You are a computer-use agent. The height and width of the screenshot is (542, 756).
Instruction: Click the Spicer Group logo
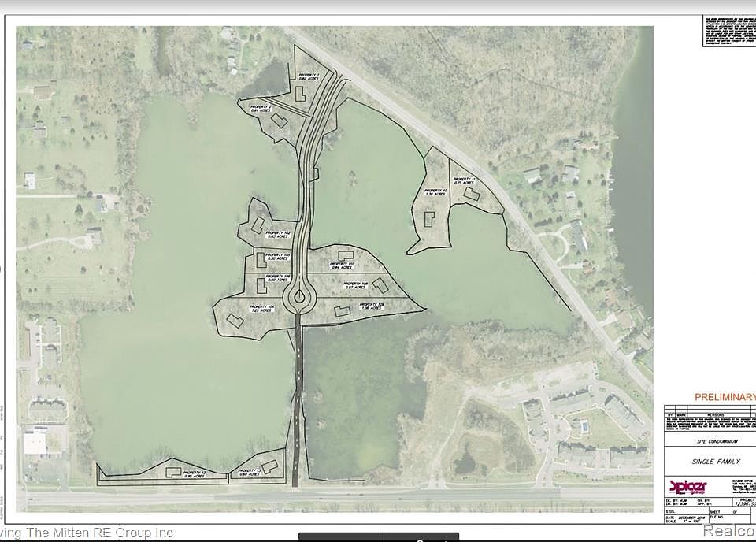click(687, 486)
